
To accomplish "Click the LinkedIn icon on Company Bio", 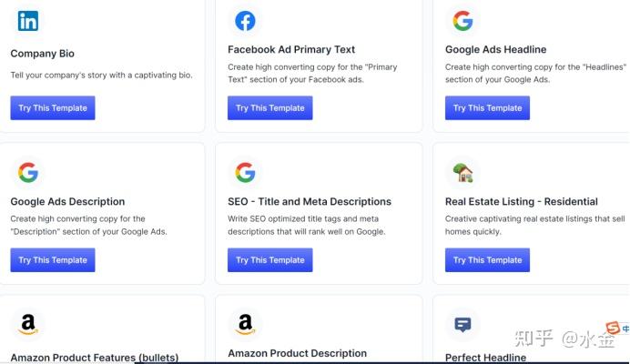I will point(28,20).
